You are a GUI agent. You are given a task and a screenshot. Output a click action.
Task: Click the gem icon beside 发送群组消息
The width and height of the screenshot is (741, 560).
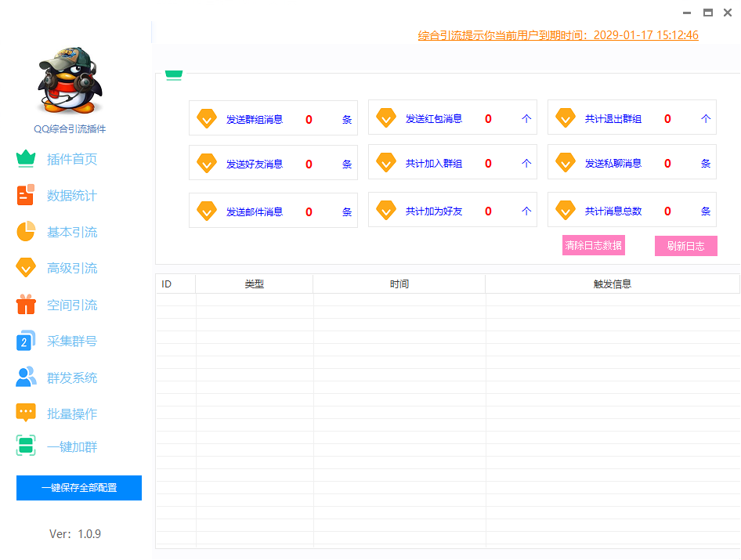pos(207,118)
